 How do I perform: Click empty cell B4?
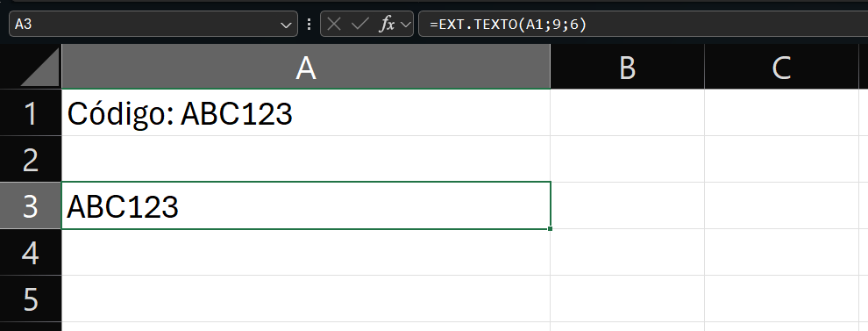point(627,252)
